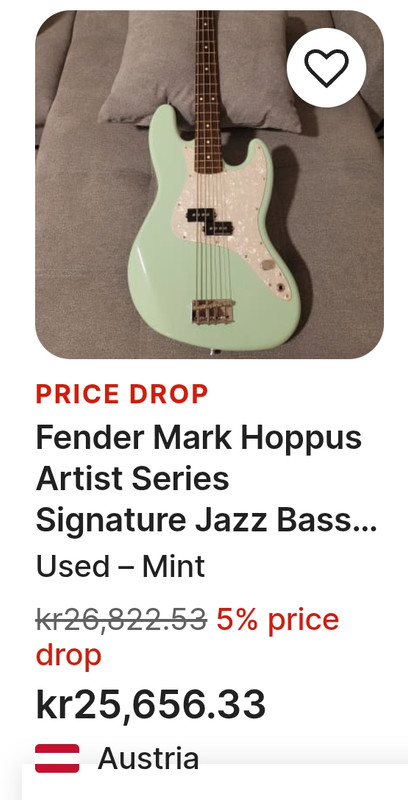This screenshot has width=408, height=800.
Task: Click the word "drop" under the old price
Action: (68, 656)
